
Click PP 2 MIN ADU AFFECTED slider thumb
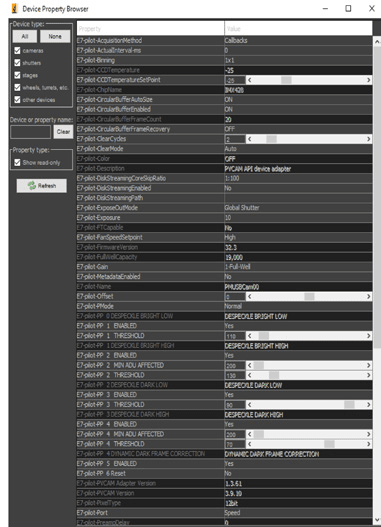[x=259, y=365]
